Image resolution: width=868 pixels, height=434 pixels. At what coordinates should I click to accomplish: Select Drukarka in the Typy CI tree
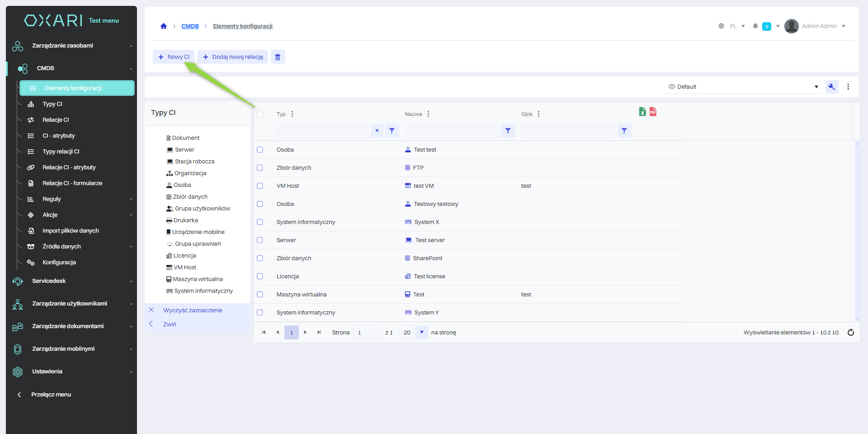(185, 220)
